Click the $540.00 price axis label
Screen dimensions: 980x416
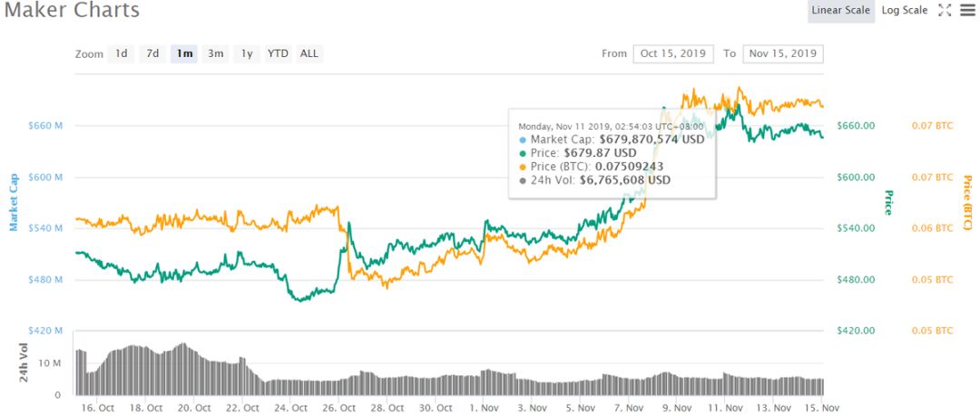[856, 228]
